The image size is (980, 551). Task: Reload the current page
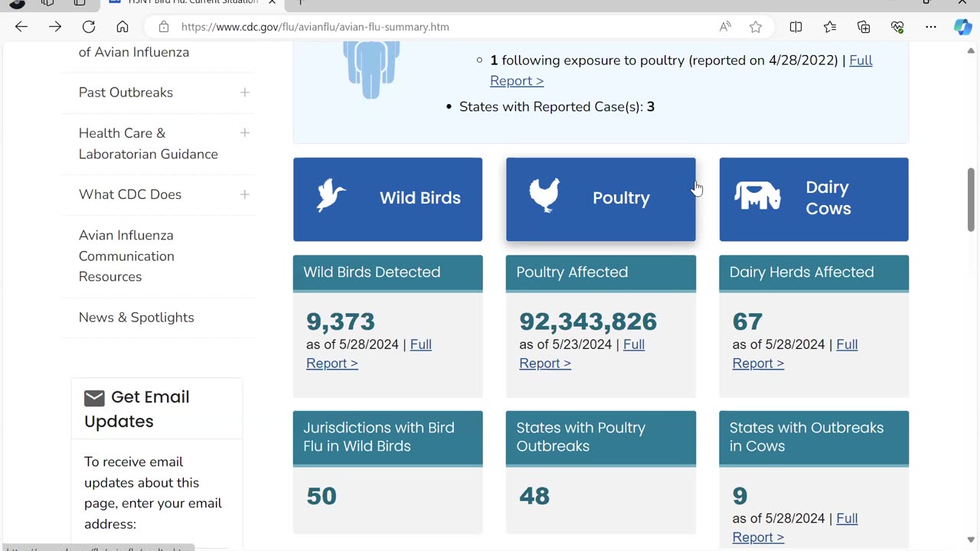89,27
